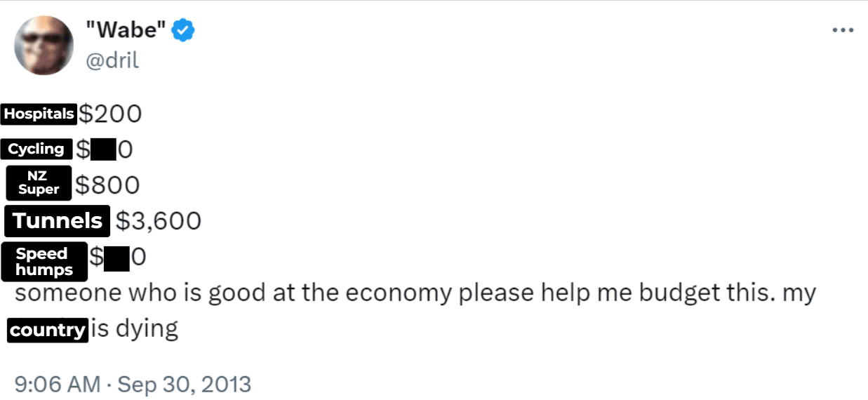Open the profile avatar picture

(44, 45)
